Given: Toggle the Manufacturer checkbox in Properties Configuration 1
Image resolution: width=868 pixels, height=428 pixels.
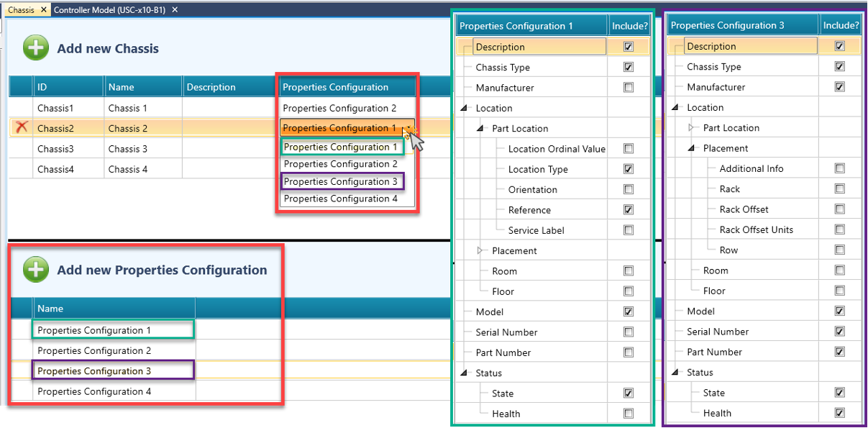Looking at the screenshot, I should [x=629, y=88].
